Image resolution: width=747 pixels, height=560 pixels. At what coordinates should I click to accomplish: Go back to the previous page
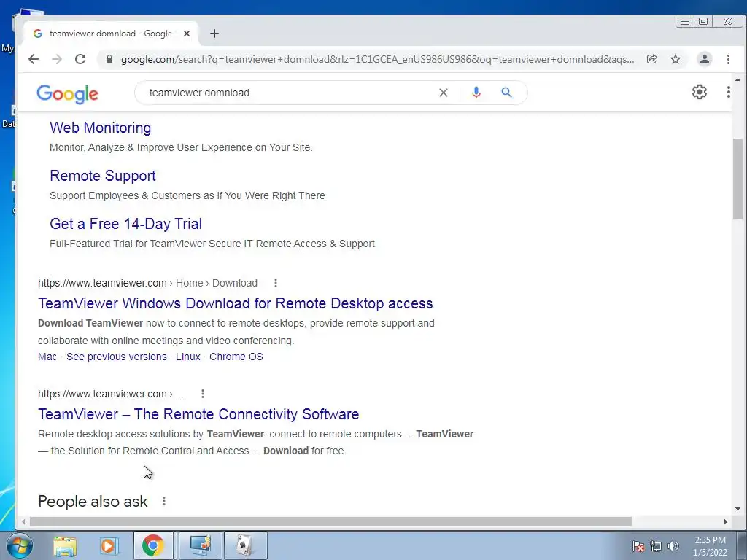coord(34,59)
